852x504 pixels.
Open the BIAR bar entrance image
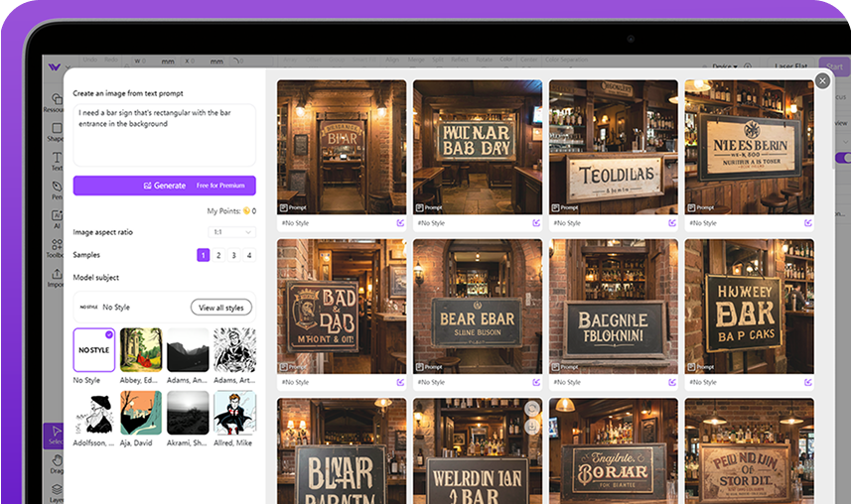tap(342, 147)
